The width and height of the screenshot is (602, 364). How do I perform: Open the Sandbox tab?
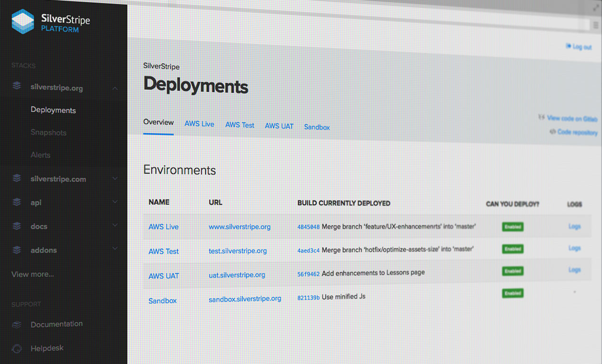pos(317,127)
